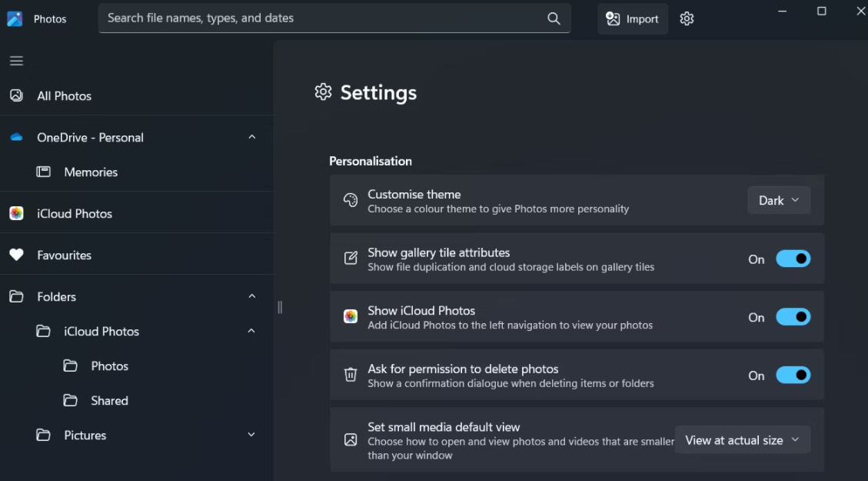868x481 pixels.
Task: Open the View at actual size dropdown
Action: click(742, 440)
